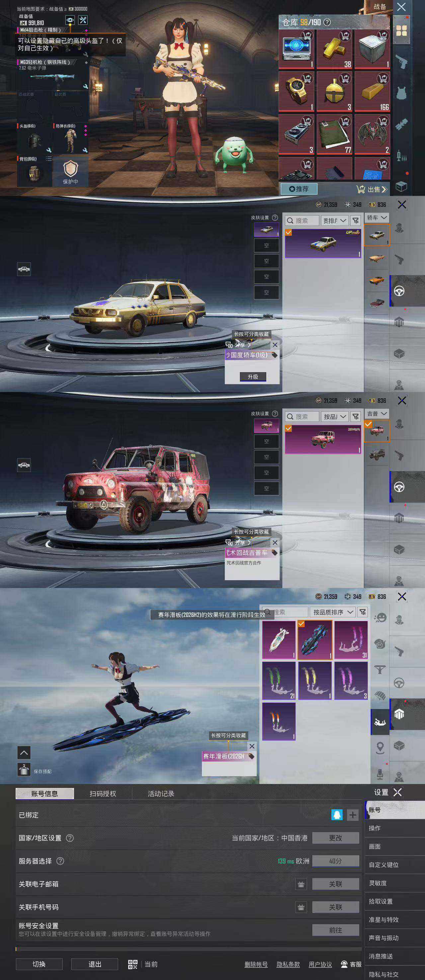Toggle checkbox on the gold sedan skin
425x980 pixels.
click(x=289, y=232)
